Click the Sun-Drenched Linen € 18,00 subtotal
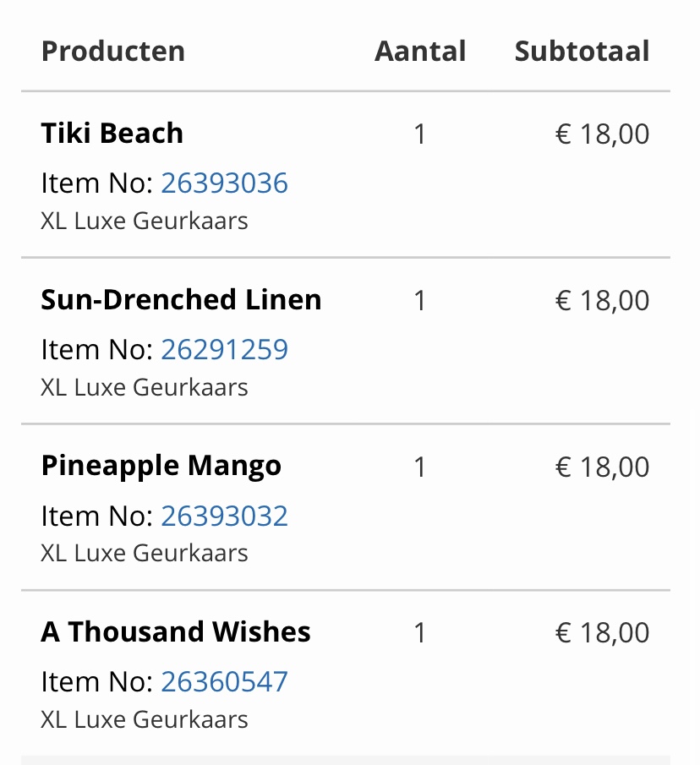 click(602, 301)
